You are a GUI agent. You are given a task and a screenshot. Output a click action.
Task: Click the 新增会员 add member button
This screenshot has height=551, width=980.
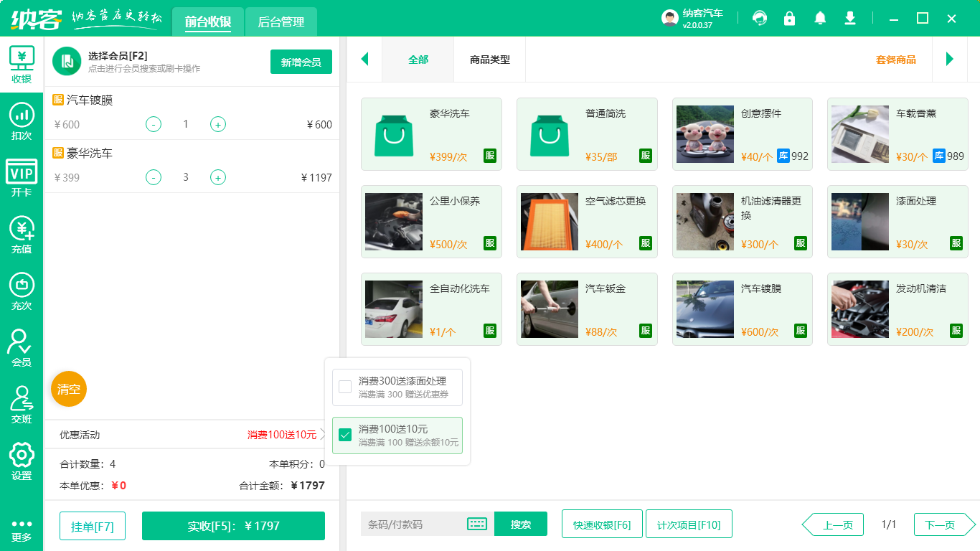pyautogui.click(x=301, y=62)
